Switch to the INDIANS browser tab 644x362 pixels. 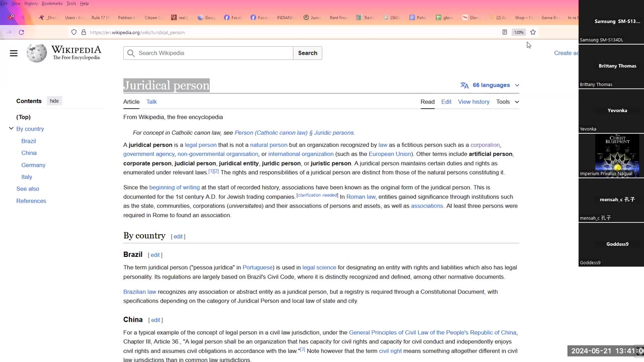(x=285, y=18)
